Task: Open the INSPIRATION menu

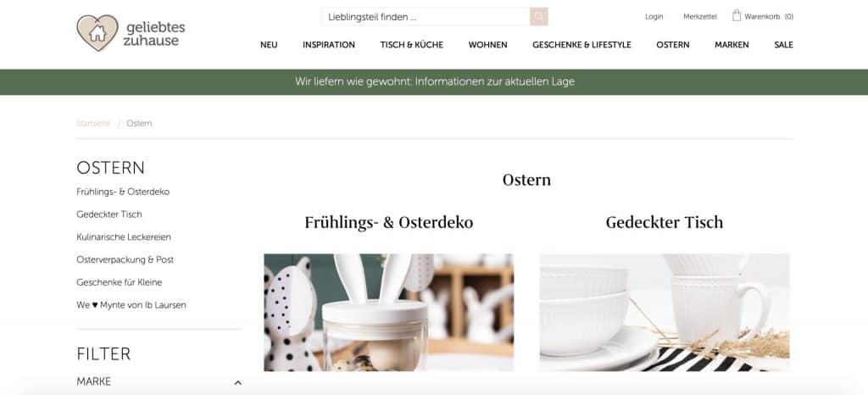Action: point(329,45)
